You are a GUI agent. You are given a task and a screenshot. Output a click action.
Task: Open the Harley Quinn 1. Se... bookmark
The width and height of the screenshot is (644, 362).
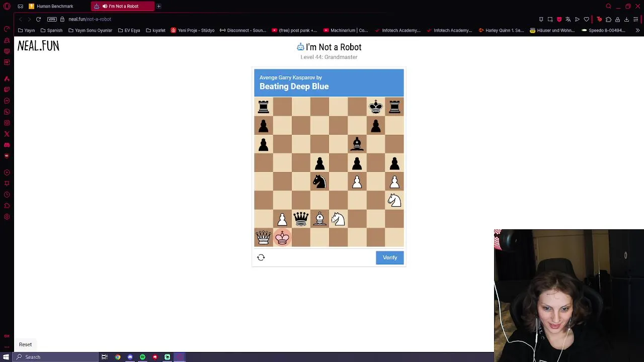click(x=501, y=30)
